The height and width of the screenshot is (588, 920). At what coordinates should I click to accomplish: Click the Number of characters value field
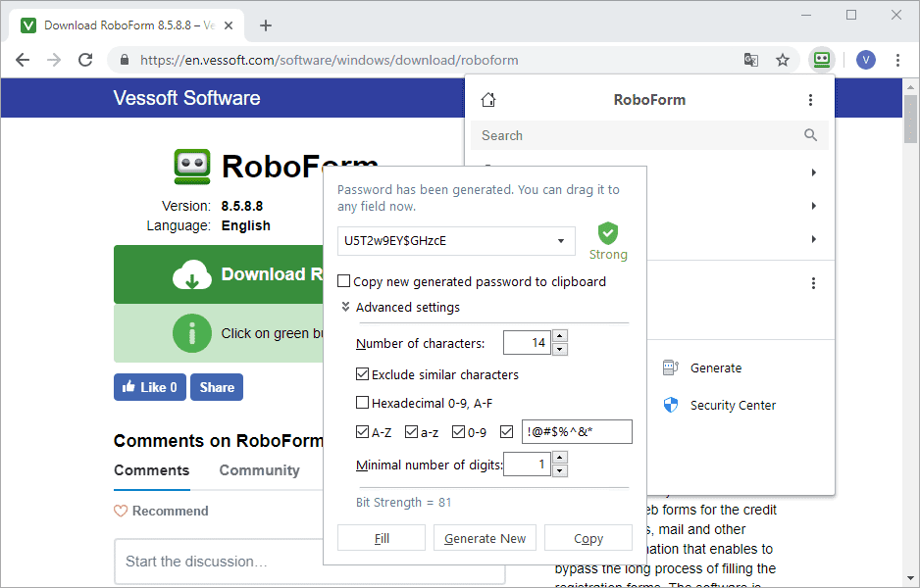click(527, 343)
